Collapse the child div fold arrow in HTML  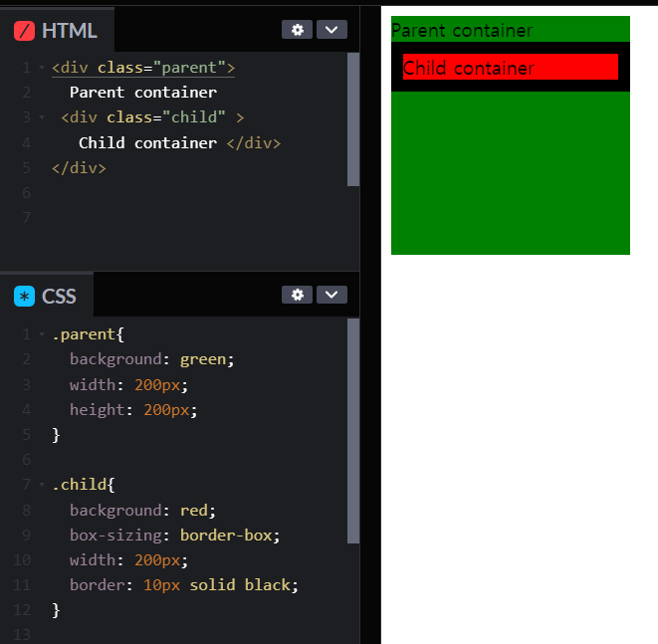42,117
